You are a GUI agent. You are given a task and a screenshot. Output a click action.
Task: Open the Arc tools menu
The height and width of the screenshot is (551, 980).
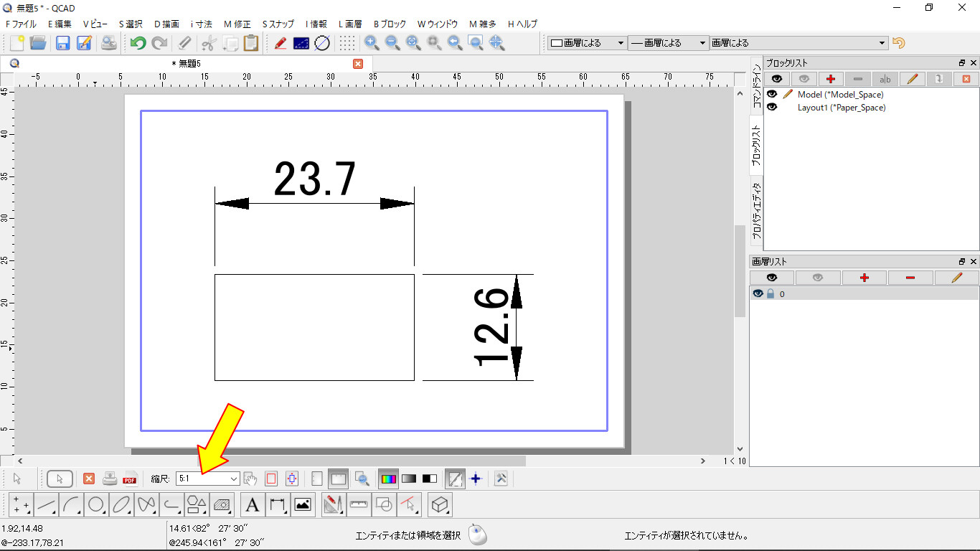pyautogui.click(x=72, y=505)
